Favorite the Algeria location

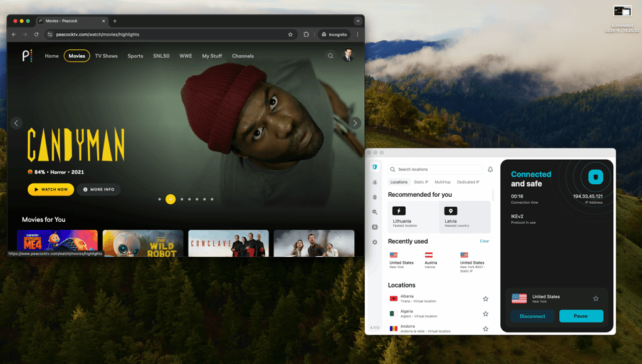(486, 314)
